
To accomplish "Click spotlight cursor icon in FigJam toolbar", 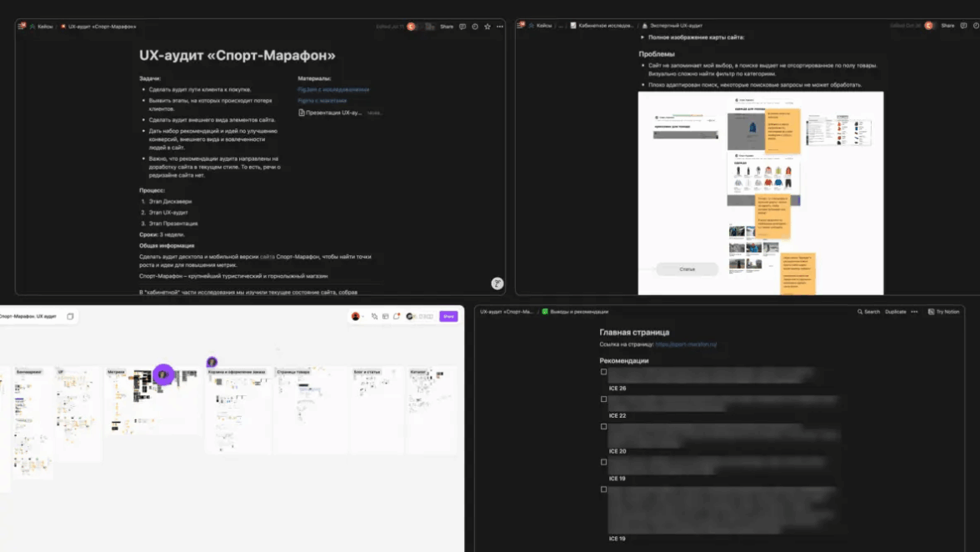I will coord(374,316).
